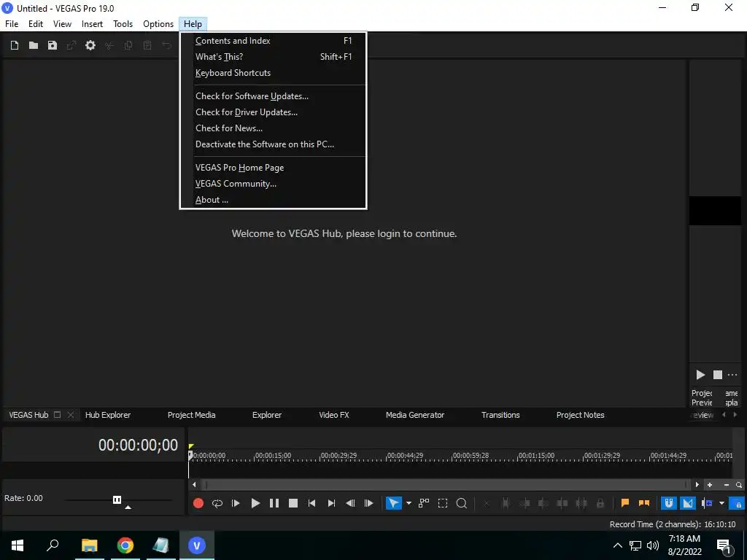Screen dimensions: 747x560
Task: Select the Selection Edit marquee tool
Action: [x=443, y=503]
